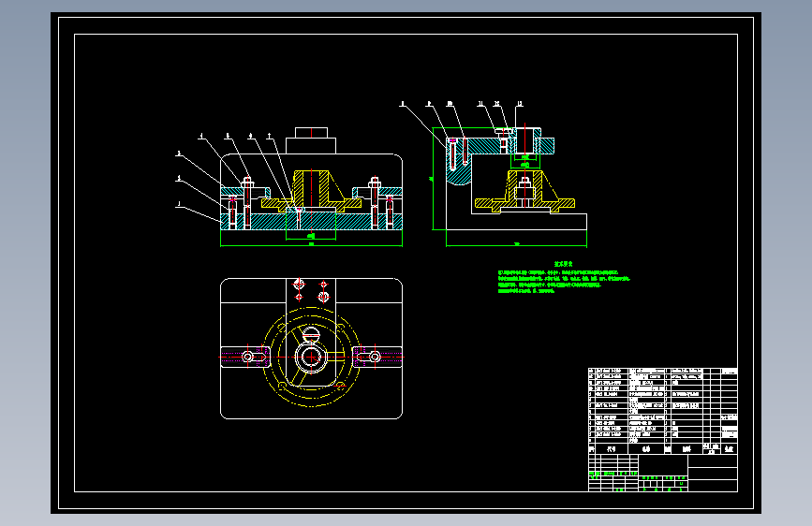Select part balloon number 2 leader label

179,179
